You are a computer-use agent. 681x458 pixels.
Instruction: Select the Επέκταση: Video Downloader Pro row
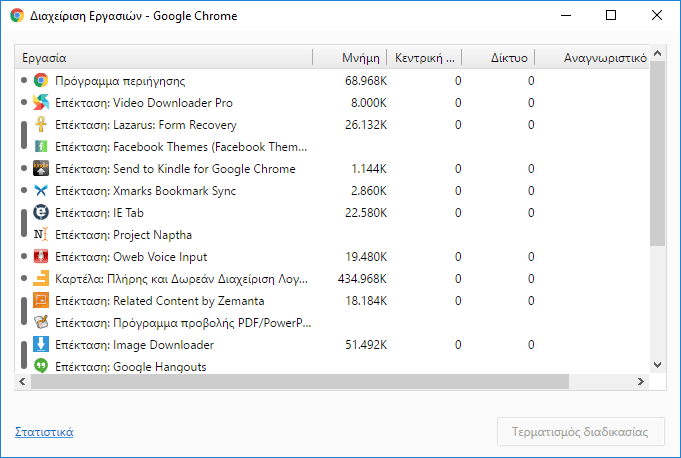[x=332, y=102]
